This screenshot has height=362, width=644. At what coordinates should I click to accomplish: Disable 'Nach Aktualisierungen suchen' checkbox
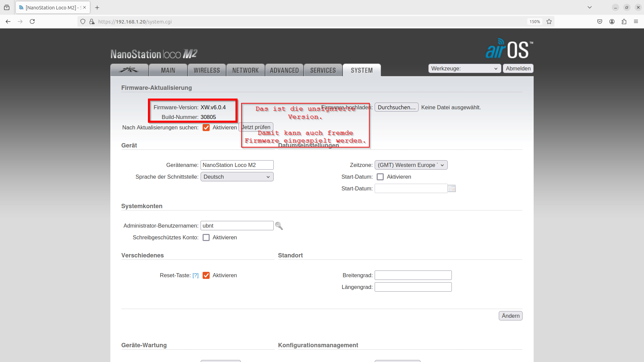coord(206,127)
